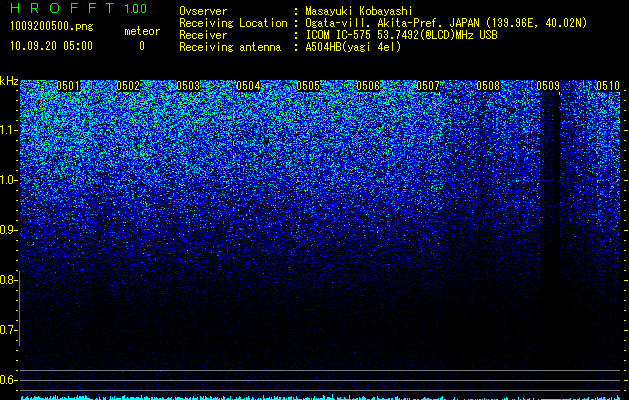Click the Receiving Location label
629x400 pixels.
click(x=233, y=23)
